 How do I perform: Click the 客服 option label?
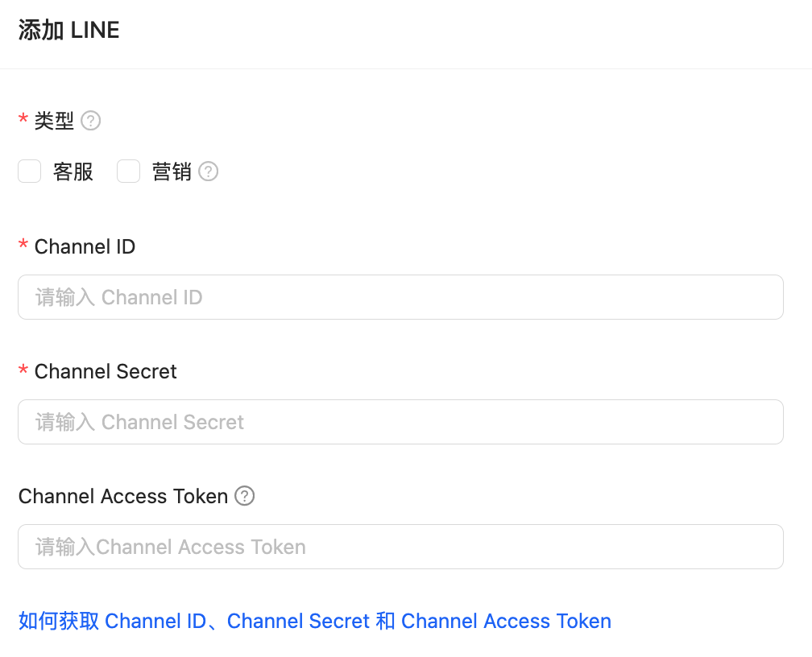73,171
